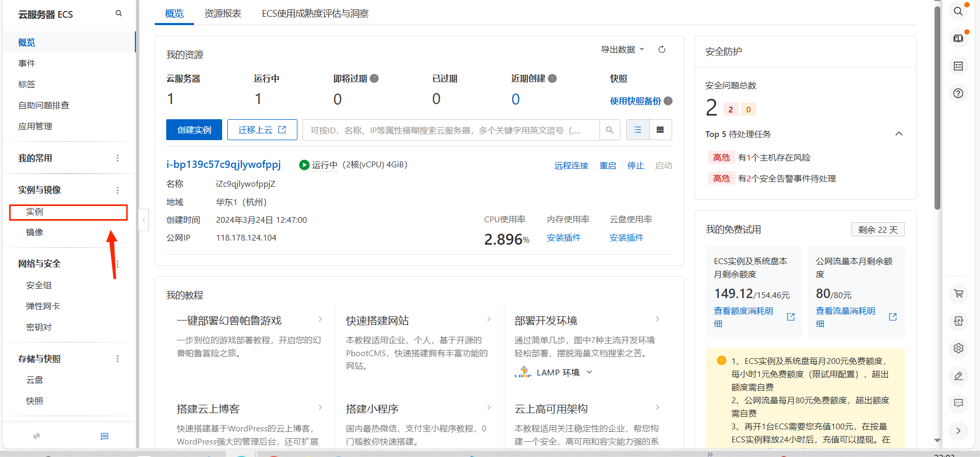
Task: Click the 创建实例 button
Action: 194,130
